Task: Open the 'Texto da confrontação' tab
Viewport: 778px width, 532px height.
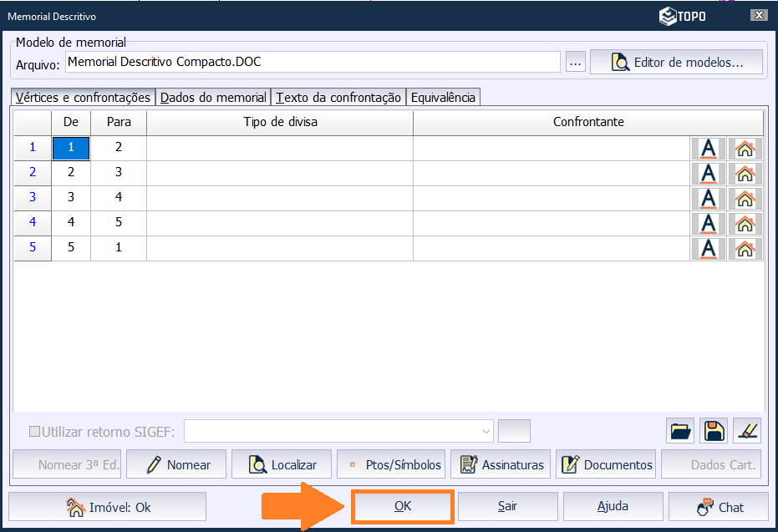Action: pos(338,98)
